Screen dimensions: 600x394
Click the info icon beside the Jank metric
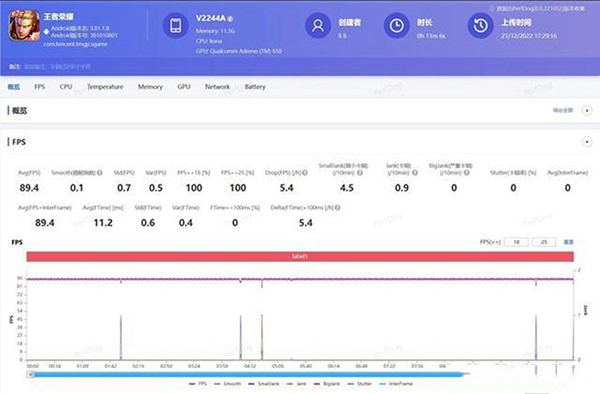[415, 173]
